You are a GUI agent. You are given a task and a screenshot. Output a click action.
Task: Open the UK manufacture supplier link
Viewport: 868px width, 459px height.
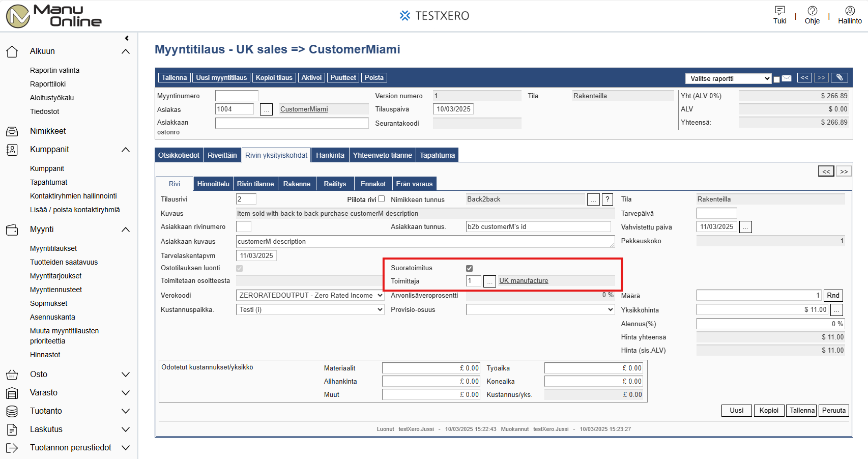(524, 281)
